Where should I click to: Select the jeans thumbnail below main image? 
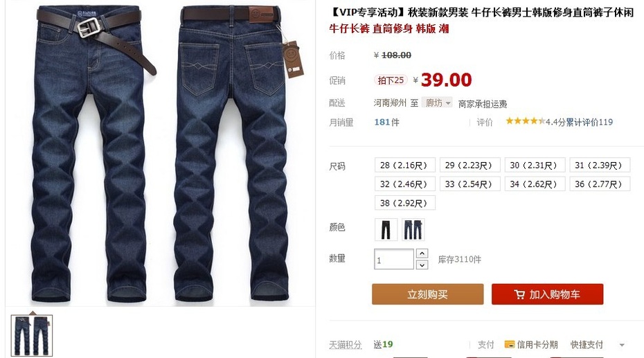[32, 335]
